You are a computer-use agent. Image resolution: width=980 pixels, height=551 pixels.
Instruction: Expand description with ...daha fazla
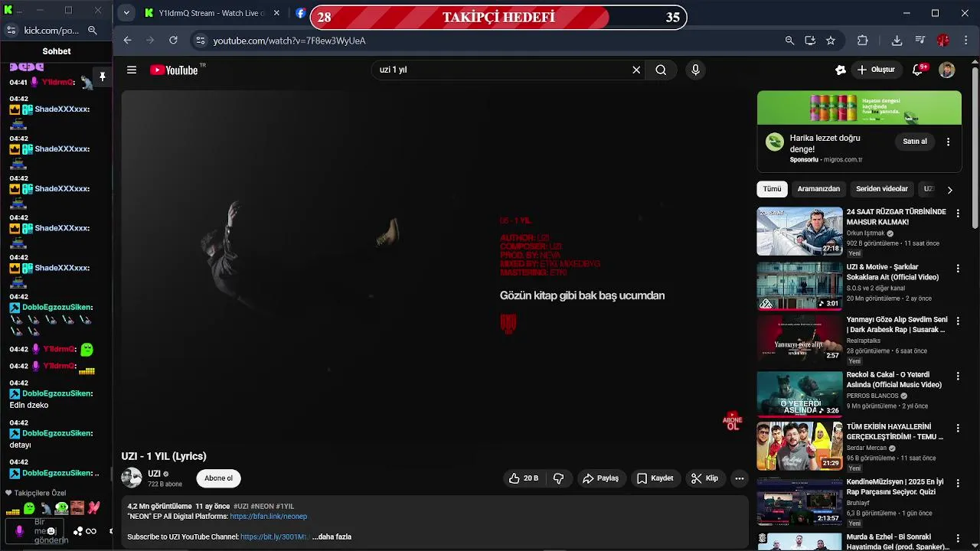click(332, 537)
